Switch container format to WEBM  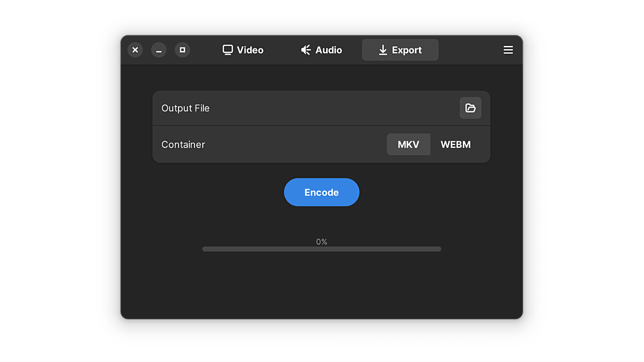click(x=455, y=144)
